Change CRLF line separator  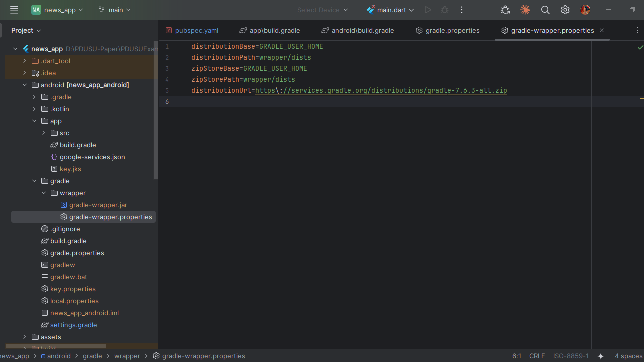tap(537, 356)
